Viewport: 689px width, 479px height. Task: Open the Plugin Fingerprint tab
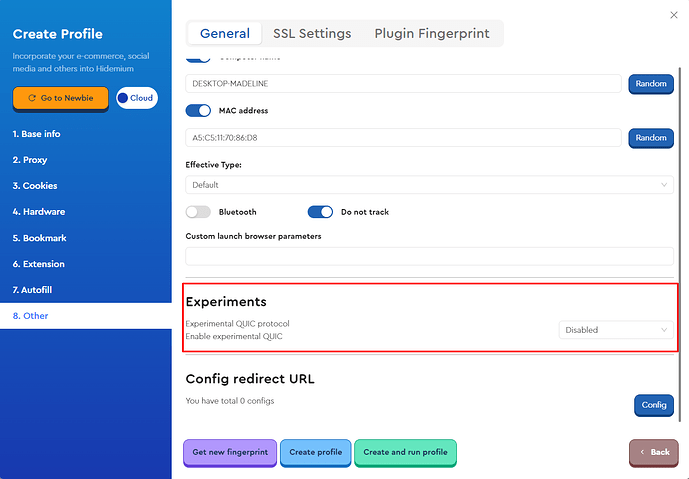(x=432, y=33)
